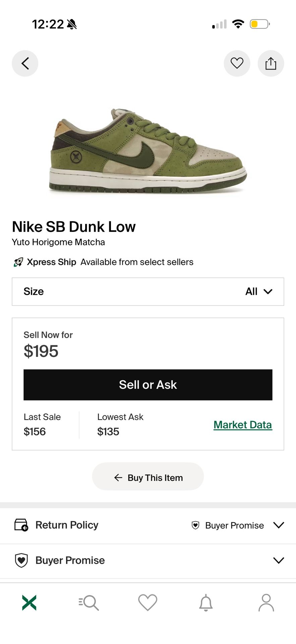Open the StockX home tab
Screen dimensions: 296x644
click(29, 603)
